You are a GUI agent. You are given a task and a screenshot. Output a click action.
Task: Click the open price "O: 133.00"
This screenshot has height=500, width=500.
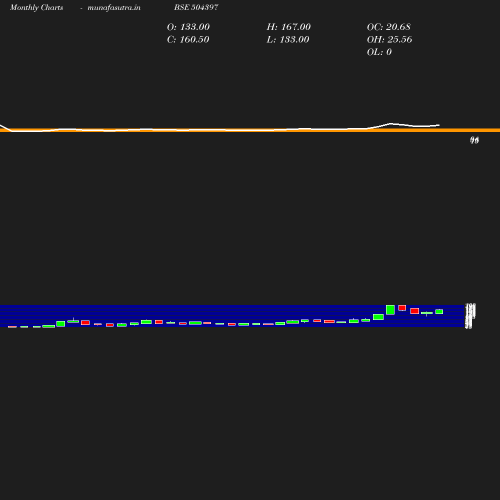point(188,27)
